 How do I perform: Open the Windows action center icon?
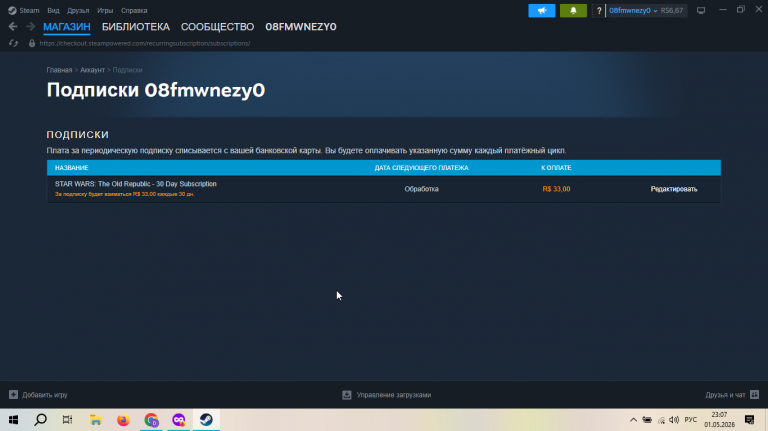pyautogui.click(x=749, y=420)
